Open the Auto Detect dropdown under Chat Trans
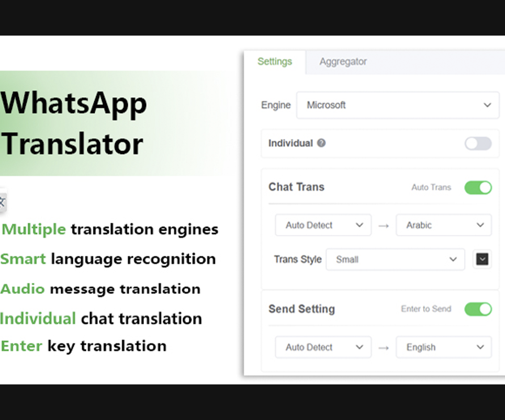Image resolution: width=505 pixels, height=420 pixels. [x=322, y=225]
